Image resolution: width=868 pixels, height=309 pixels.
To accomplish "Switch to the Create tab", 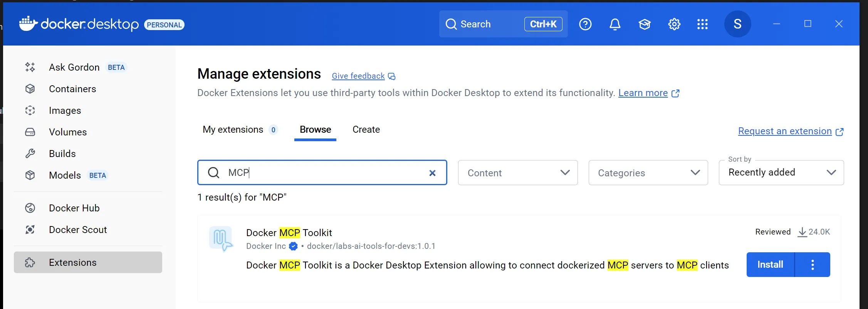I will point(366,130).
